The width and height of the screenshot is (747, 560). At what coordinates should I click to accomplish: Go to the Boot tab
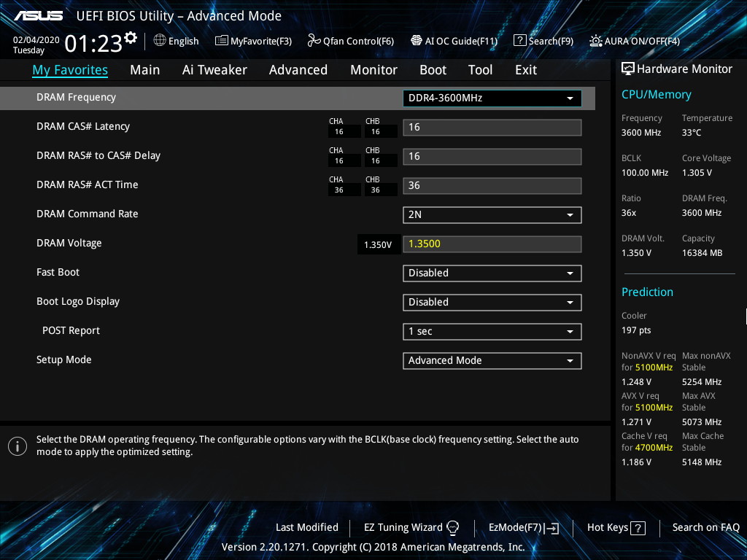coord(433,70)
